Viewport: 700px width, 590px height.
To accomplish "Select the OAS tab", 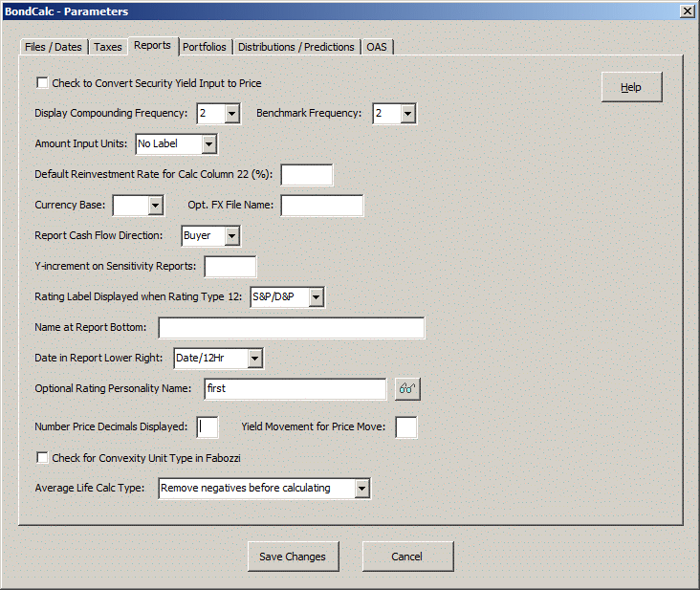I will pos(377,47).
